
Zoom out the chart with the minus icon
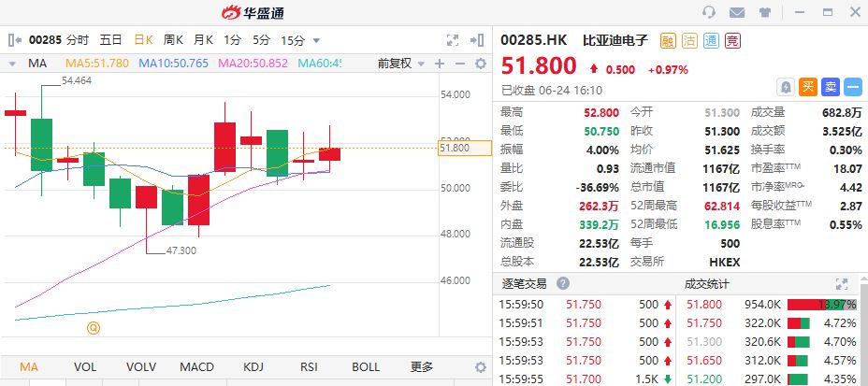pos(460,64)
